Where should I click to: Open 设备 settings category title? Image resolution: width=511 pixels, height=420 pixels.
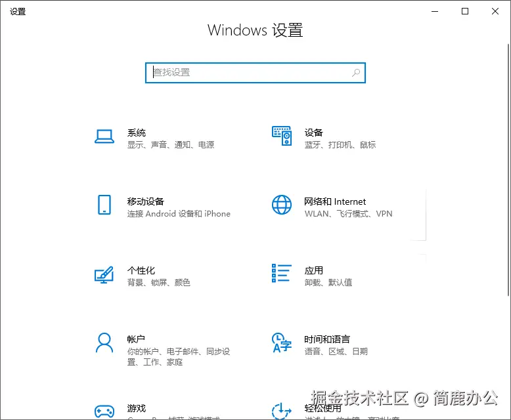(313, 133)
